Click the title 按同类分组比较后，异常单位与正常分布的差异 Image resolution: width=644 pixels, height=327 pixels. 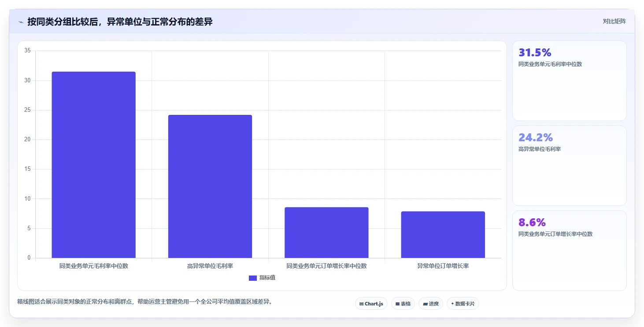click(x=120, y=22)
